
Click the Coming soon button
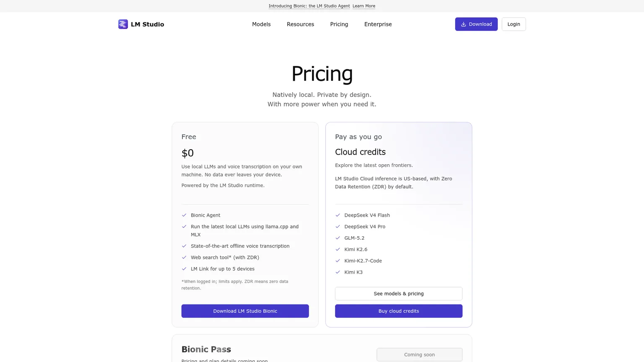[x=419, y=354]
